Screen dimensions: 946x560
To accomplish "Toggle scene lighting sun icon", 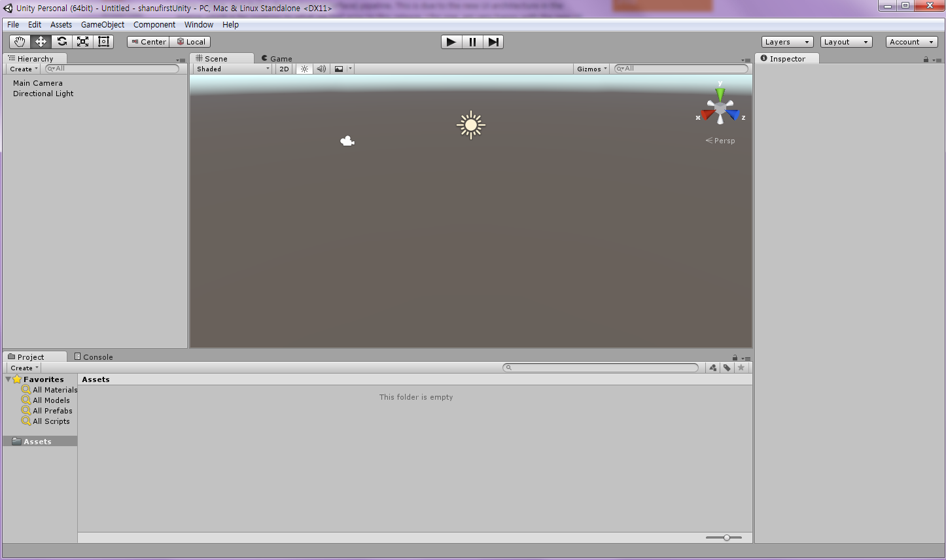I will pyautogui.click(x=304, y=69).
